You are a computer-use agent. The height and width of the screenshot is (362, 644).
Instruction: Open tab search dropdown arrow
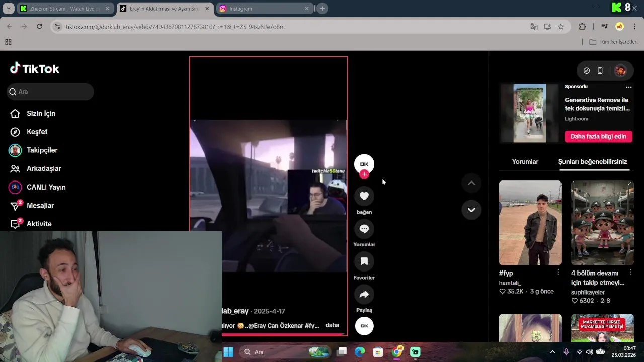(x=8, y=9)
